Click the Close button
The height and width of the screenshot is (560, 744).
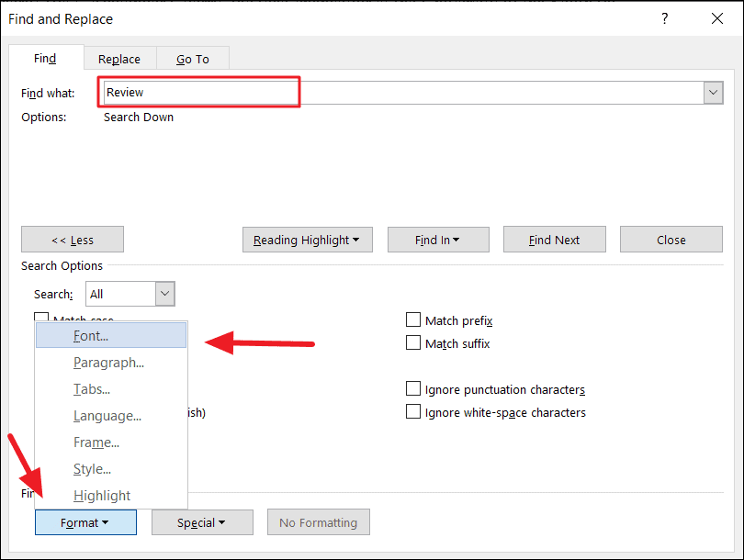click(x=671, y=240)
